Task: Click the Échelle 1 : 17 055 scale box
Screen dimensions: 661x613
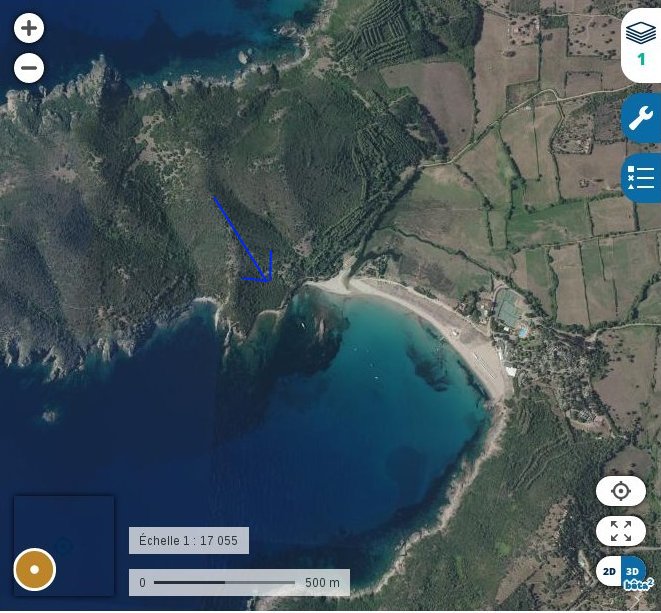Action: 189,541
